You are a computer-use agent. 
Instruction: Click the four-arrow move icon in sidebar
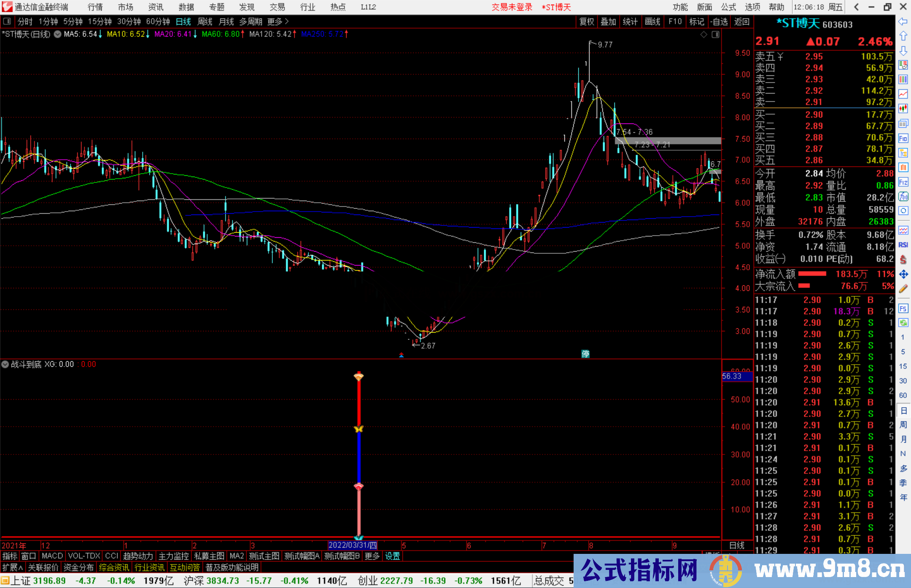click(903, 274)
